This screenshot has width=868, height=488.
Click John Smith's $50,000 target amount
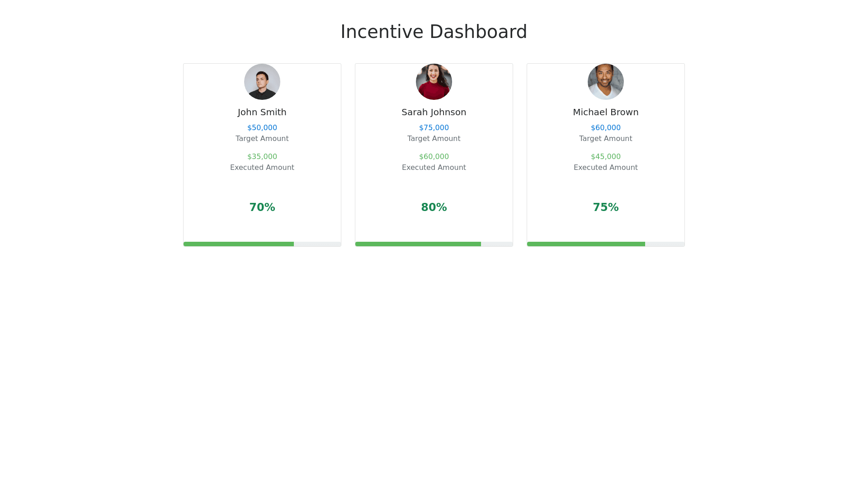(x=262, y=128)
